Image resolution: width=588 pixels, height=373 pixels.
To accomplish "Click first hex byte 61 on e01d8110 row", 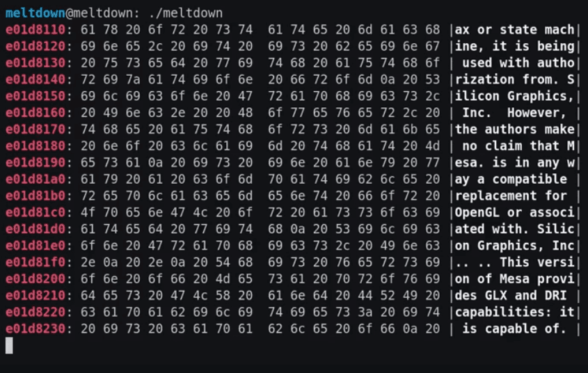I will 88,30.
